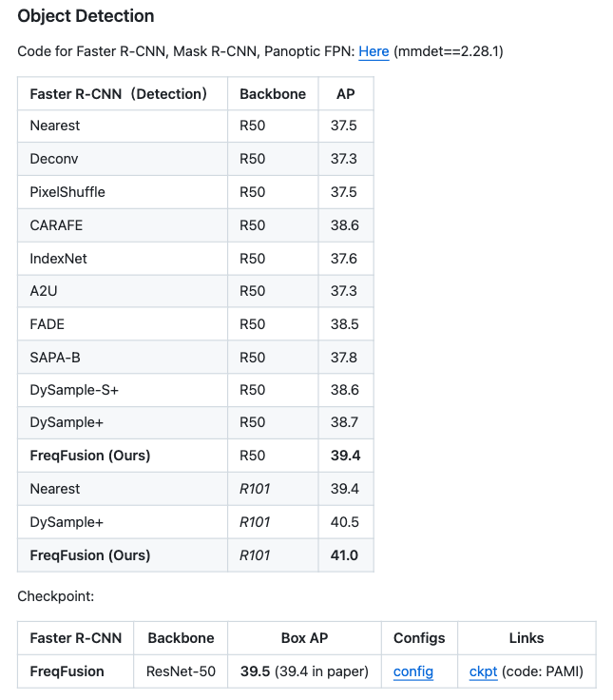Click the 41.0 AP value

[344, 555]
